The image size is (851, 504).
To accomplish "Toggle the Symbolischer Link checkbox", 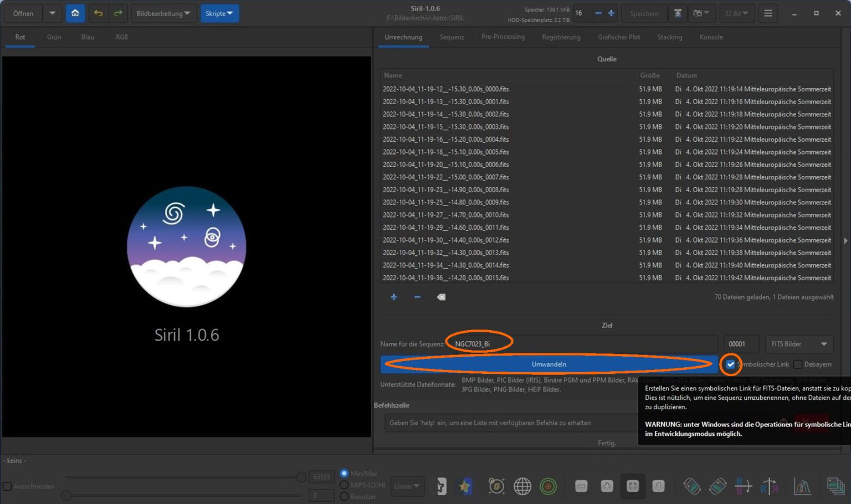I will point(731,364).
